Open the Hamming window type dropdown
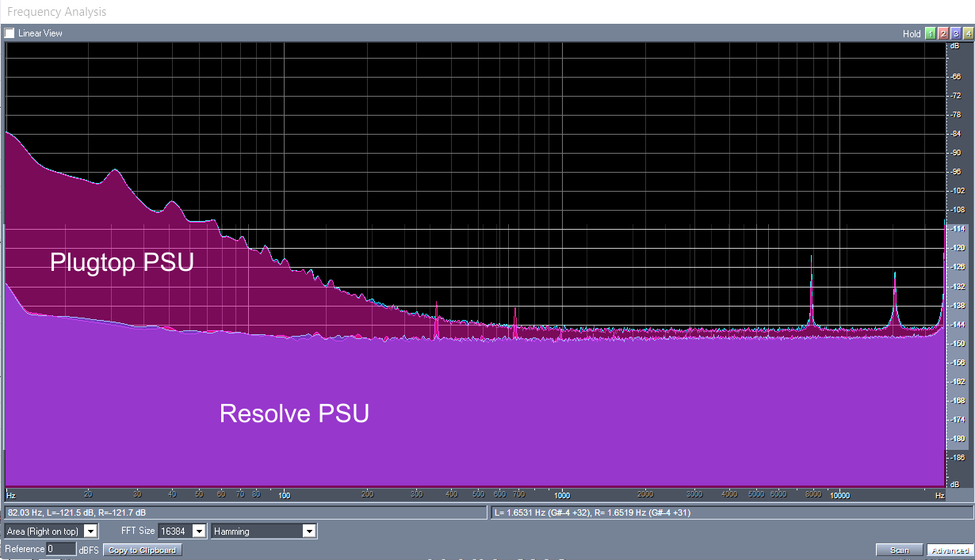This screenshot has height=560, width=975. tap(264, 531)
